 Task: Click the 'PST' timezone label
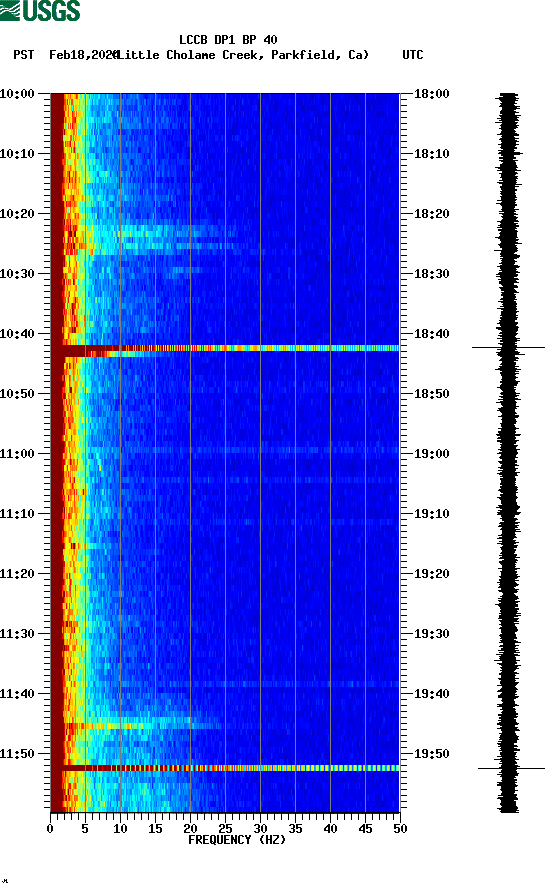tap(24, 55)
